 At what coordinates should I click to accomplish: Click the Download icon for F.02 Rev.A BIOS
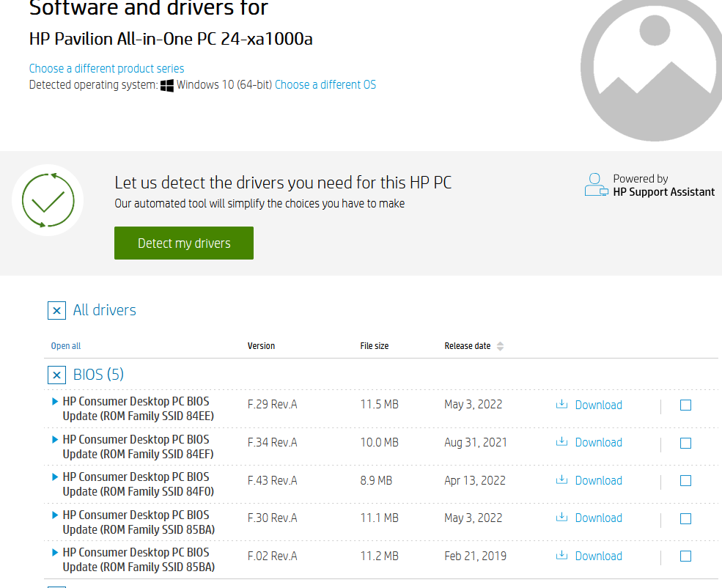click(x=561, y=555)
